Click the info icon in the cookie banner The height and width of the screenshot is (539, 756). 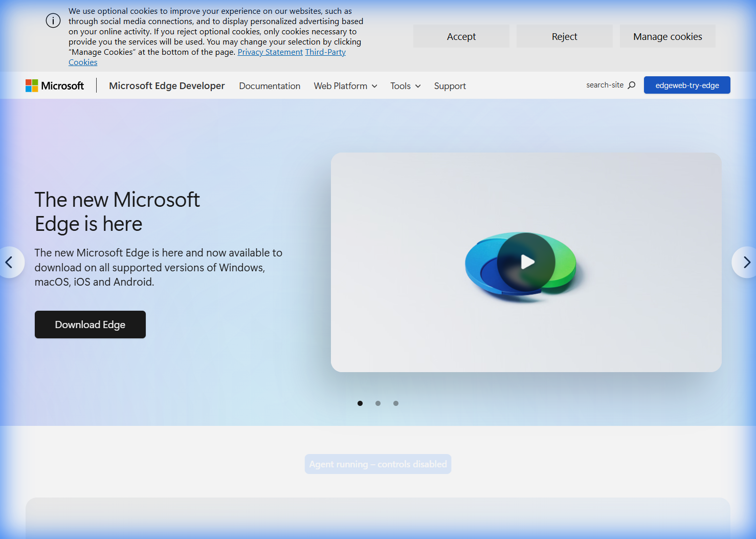tap(53, 20)
